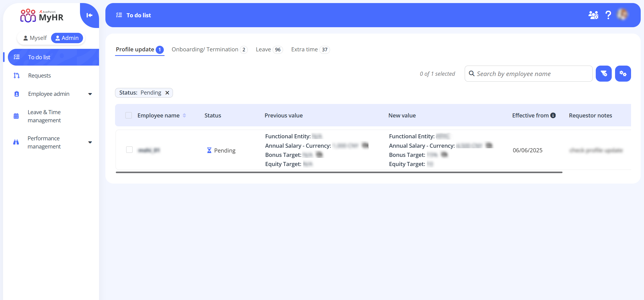Open the Employee admin section icon
Image resolution: width=644 pixels, height=300 pixels.
point(16,94)
